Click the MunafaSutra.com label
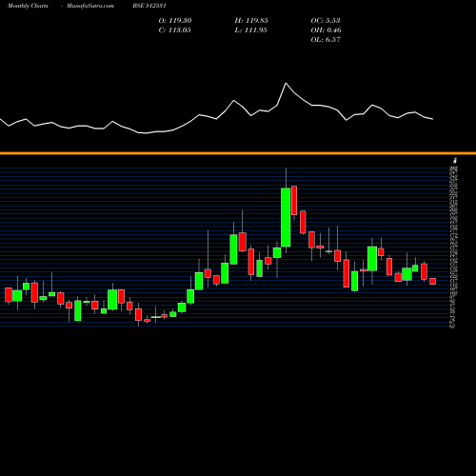The image size is (476, 476). click(90, 6)
